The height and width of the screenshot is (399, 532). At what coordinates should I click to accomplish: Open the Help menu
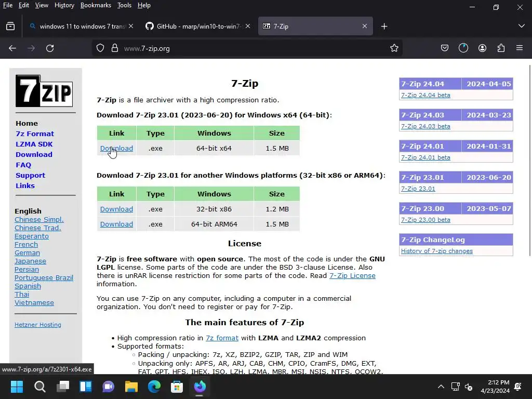144,5
